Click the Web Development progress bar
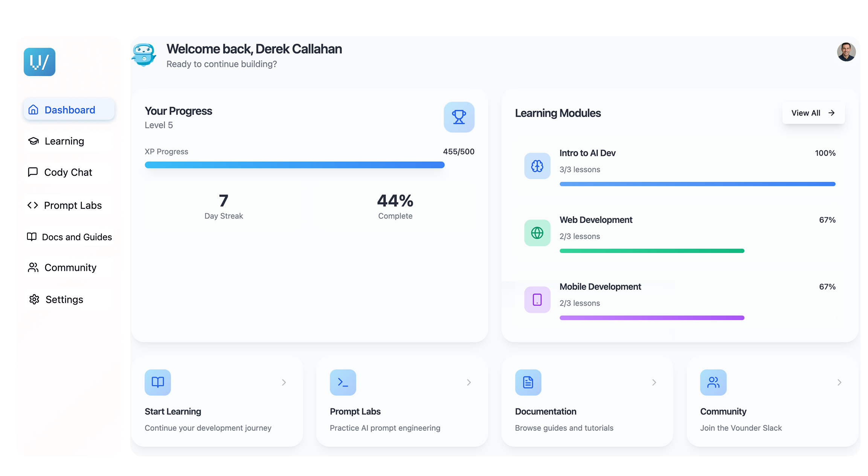 click(651, 250)
